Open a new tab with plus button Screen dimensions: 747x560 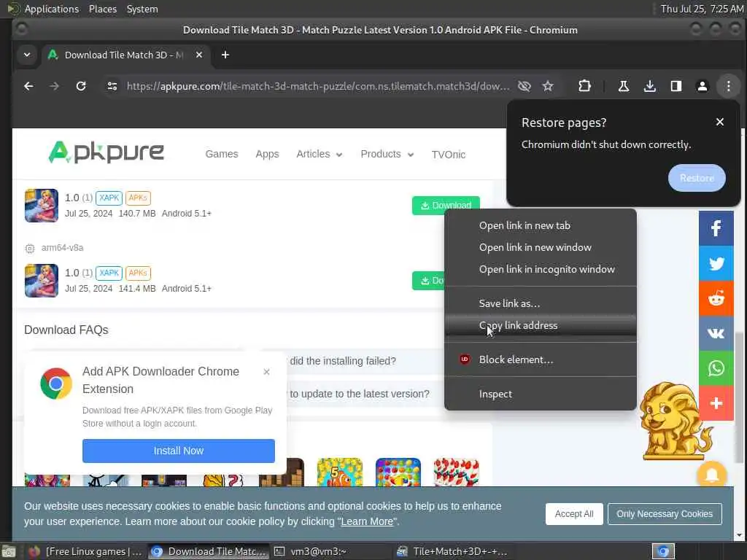pyautogui.click(x=225, y=55)
